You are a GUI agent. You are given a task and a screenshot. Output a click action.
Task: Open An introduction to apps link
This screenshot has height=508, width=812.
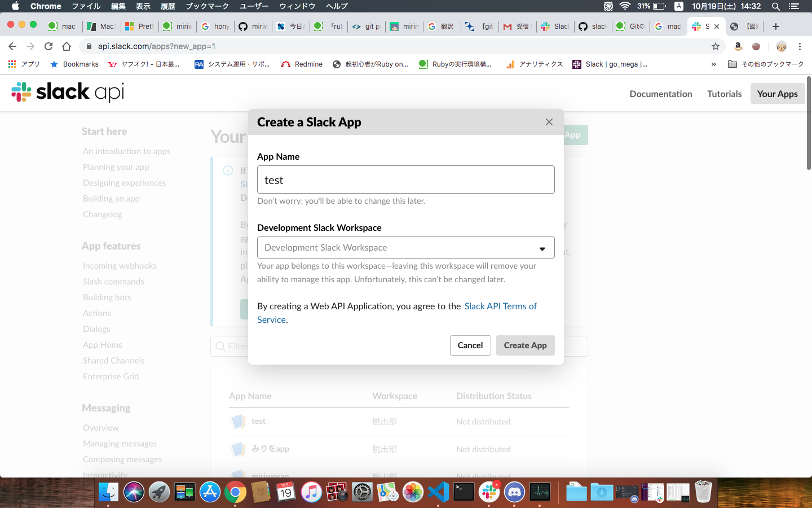(126, 151)
